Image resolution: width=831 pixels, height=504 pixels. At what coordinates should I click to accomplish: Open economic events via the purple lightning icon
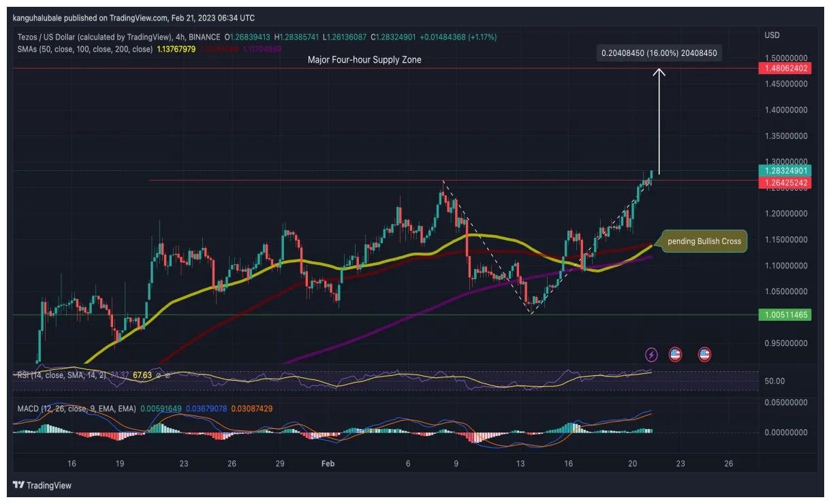tap(652, 354)
